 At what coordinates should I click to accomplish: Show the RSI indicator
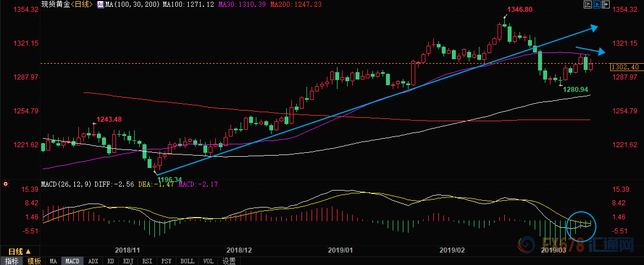[147, 261]
